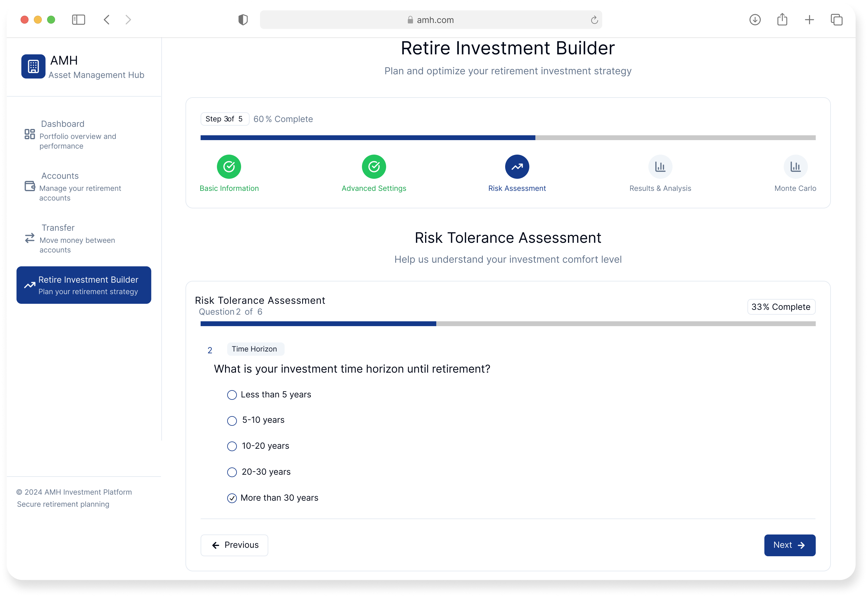Click the Results & Analysis chart icon
Viewport: 868px width, 597px height.
[x=660, y=167]
